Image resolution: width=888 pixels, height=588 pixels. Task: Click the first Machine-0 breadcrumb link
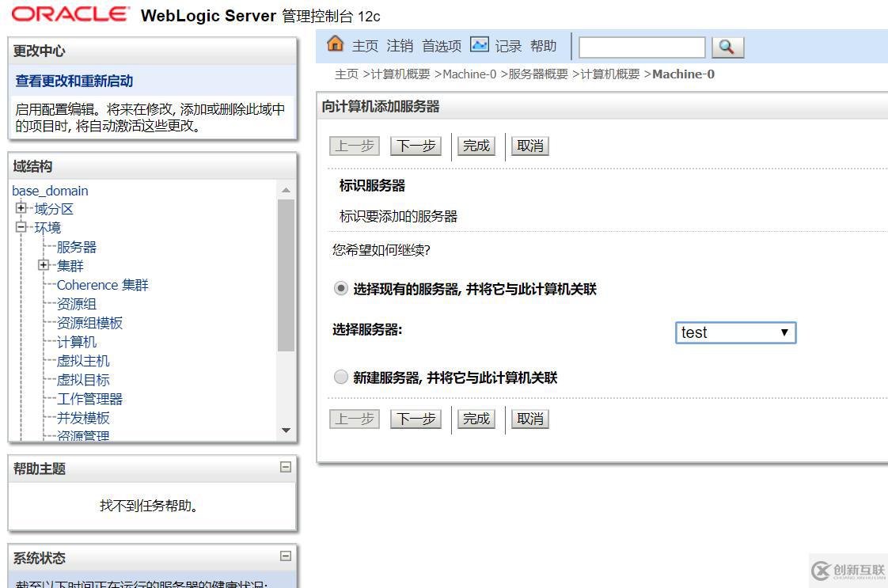[x=469, y=74]
